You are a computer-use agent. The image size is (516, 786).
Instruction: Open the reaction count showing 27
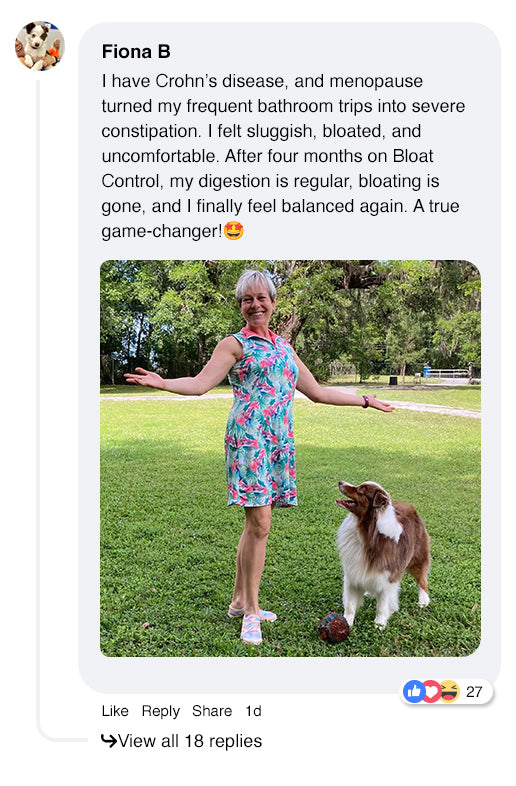tap(474, 692)
